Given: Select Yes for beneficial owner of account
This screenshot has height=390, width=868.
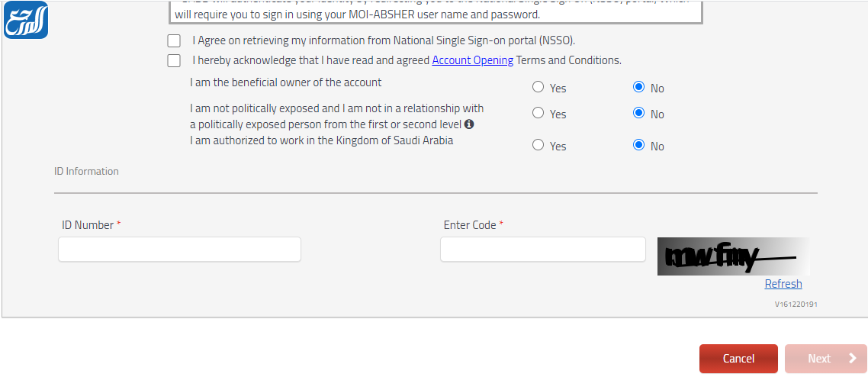Looking at the screenshot, I should pos(538,87).
